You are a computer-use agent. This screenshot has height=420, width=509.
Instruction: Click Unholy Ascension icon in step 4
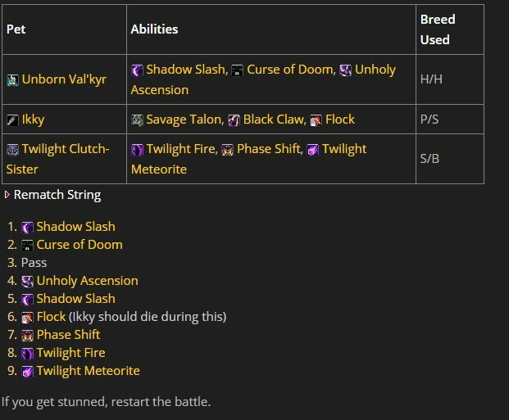tap(28, 282)
